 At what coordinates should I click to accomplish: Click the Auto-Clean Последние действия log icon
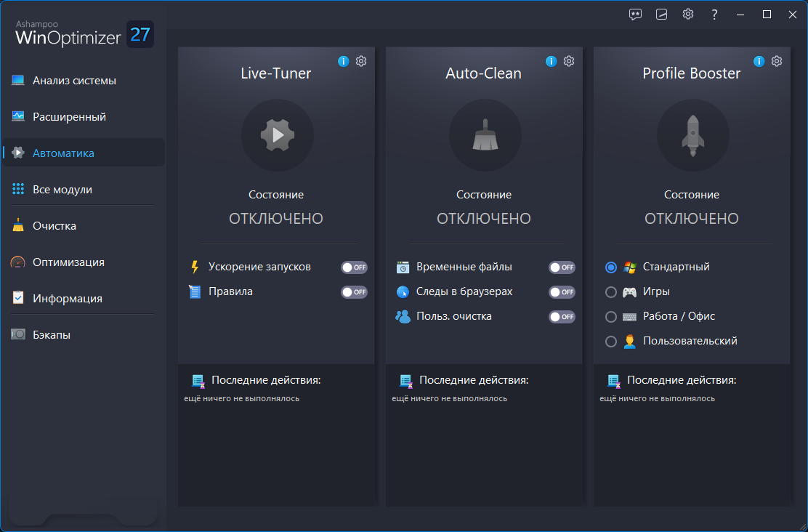coord(406,381)
